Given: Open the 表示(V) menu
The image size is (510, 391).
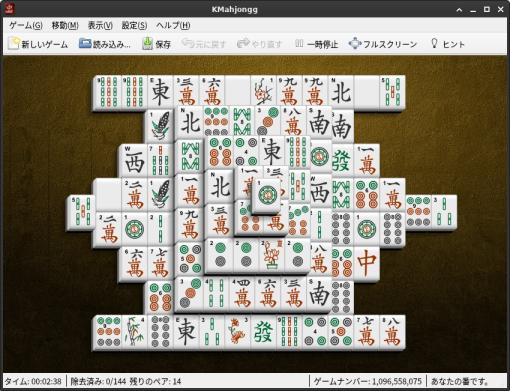Looking at the screenshot, I should (100, 25).
